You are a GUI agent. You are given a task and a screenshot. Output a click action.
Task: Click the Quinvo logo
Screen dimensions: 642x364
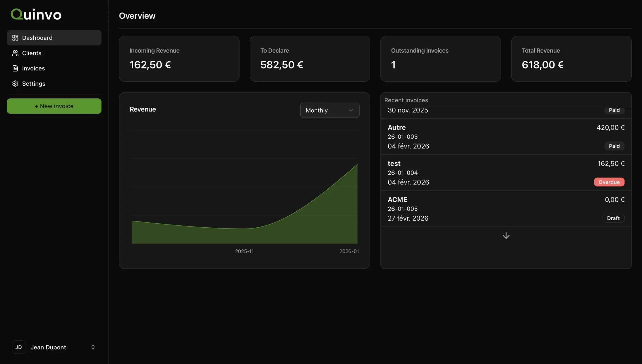tap(36, 14)
